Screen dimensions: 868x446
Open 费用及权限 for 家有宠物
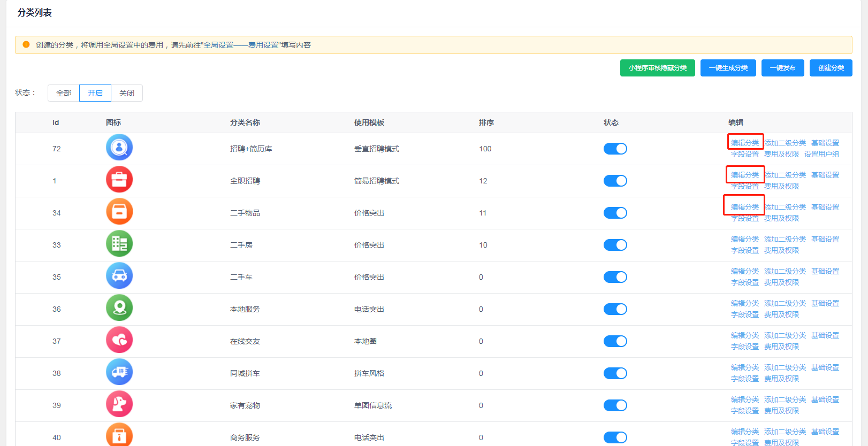(782, 411)
